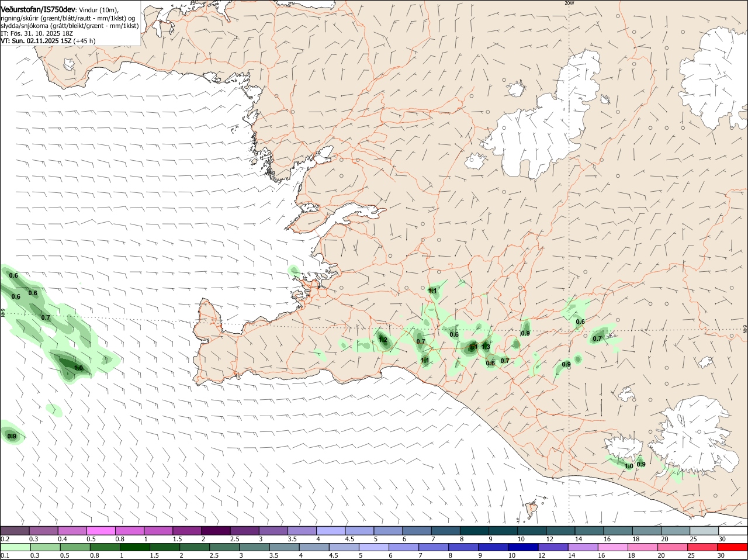Image resolution: width=748 pixels, height=560 pixels.
Task: Pick upper scale swatch above label 20
Action: (x=675, y=530)
